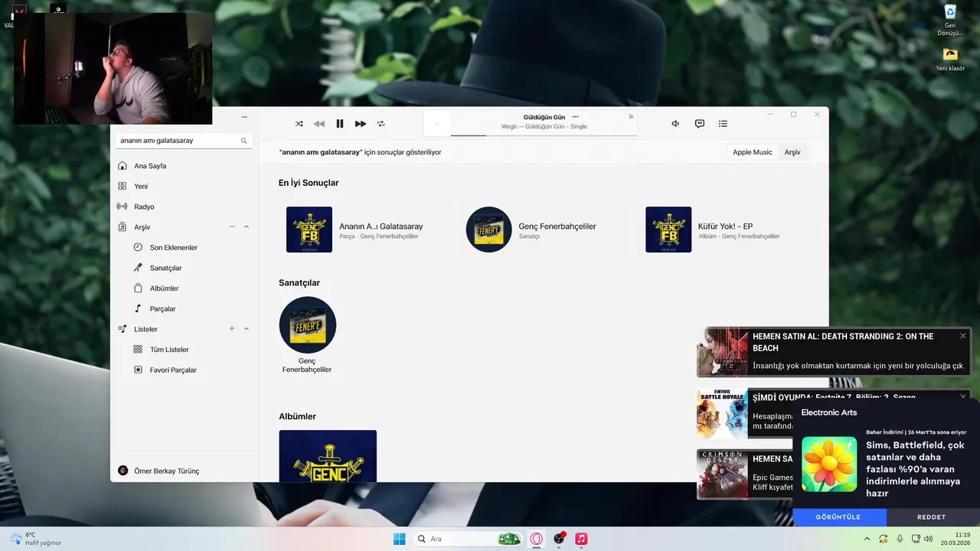Click the taskbar Ara search box

pyautogui.click(x=469, y=539)
